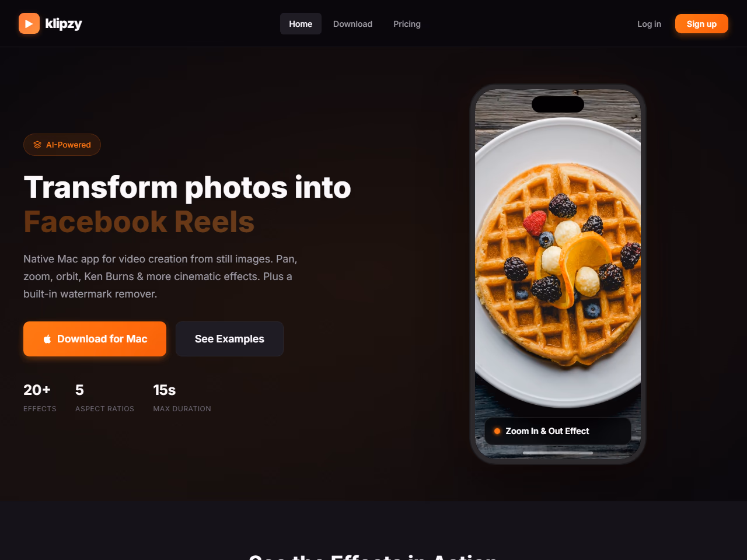This screenshot has height=560, width=747.
Task: Click the Log in link
Action: 649,24
